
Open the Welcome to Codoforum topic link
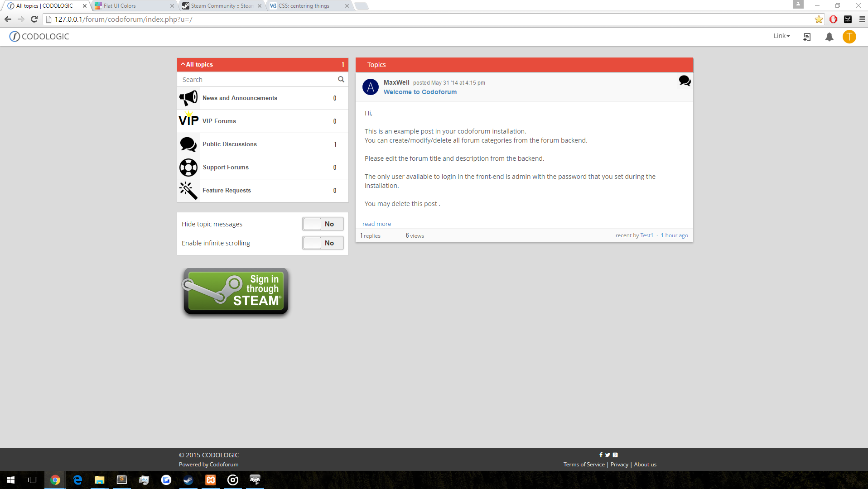(x=420, y=92)
